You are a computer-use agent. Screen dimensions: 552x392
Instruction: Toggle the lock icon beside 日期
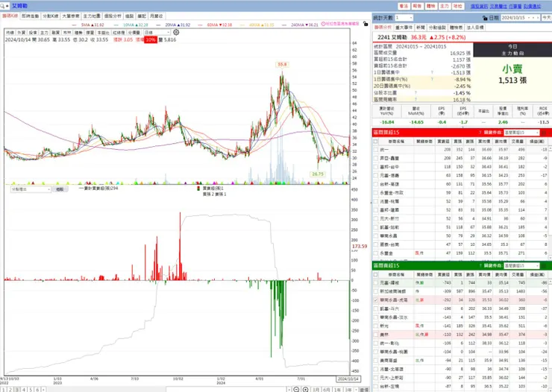(x=485, y=18)
